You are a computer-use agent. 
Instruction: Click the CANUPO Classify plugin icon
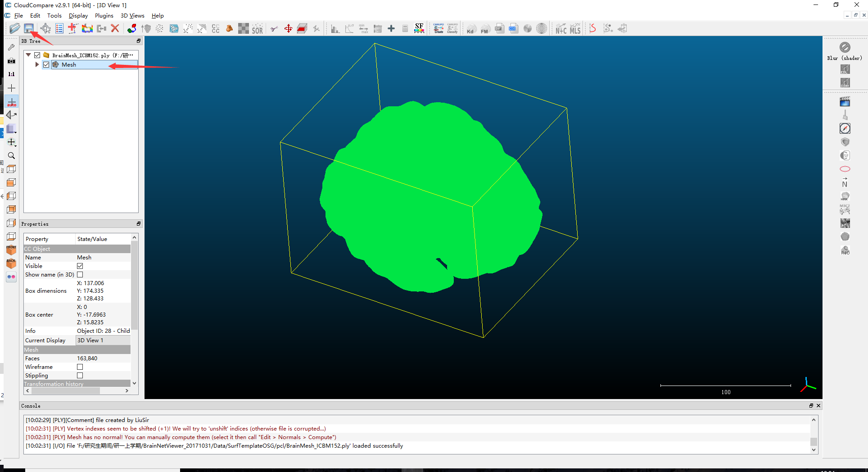click(x=452, y=28)
